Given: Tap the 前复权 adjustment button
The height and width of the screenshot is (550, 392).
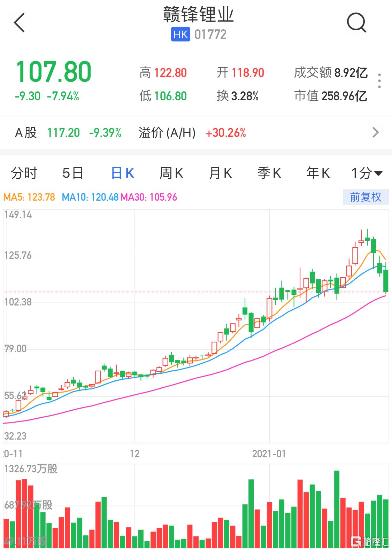Looking at the screenshot, I should (x=366, y=197).
